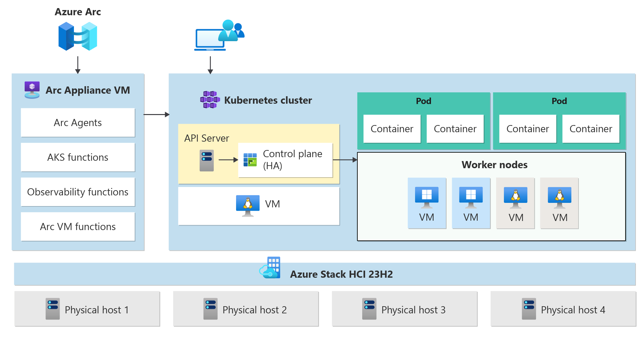Click the left 'Pod' heading
Viewport: 644px width, 337px height.
(x=423, y=101)
